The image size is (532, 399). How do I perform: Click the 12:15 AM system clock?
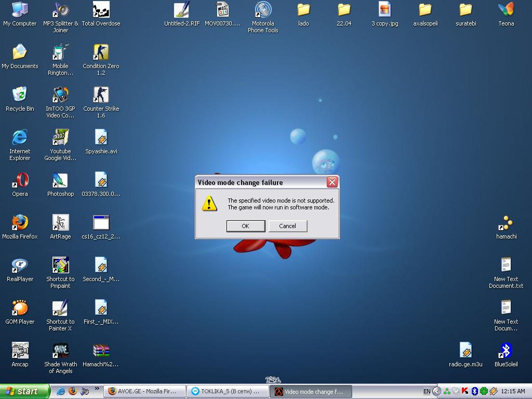(513, 391)
